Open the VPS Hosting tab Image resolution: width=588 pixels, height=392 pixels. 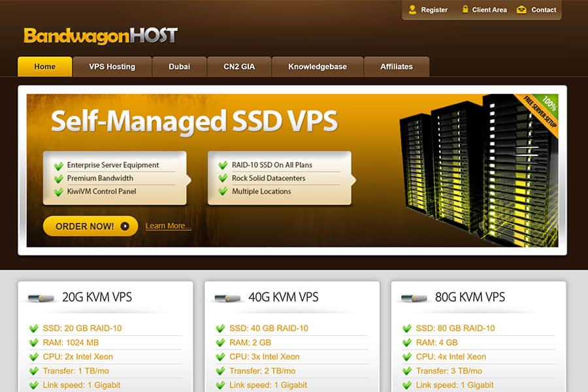[x=112, y=67]
